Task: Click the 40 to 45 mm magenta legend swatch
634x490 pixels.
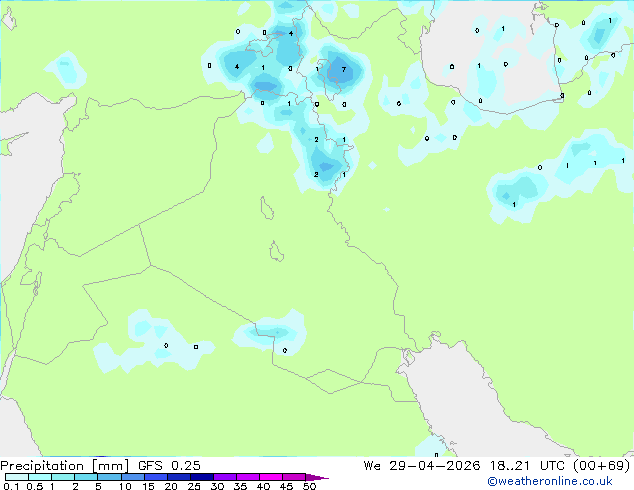Action: click(271, 477)
